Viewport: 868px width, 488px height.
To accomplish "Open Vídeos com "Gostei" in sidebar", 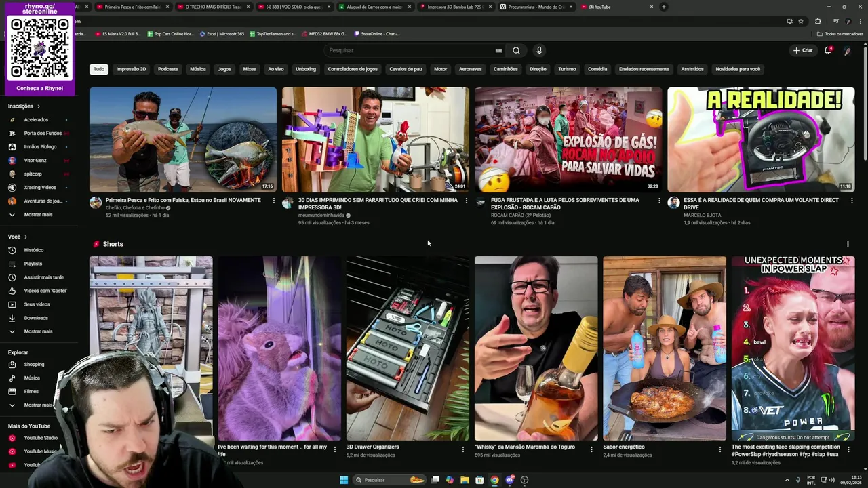I will point(45,291).
